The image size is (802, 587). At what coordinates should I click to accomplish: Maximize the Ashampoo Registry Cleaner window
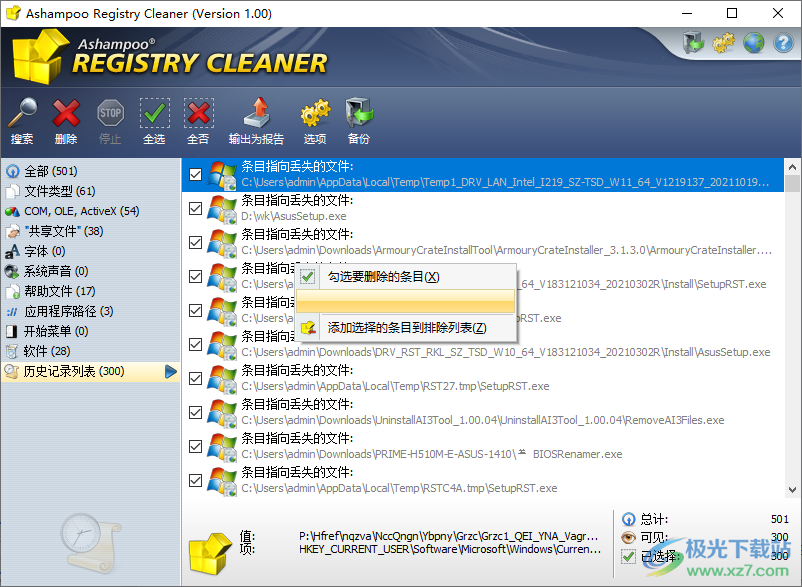732,13
